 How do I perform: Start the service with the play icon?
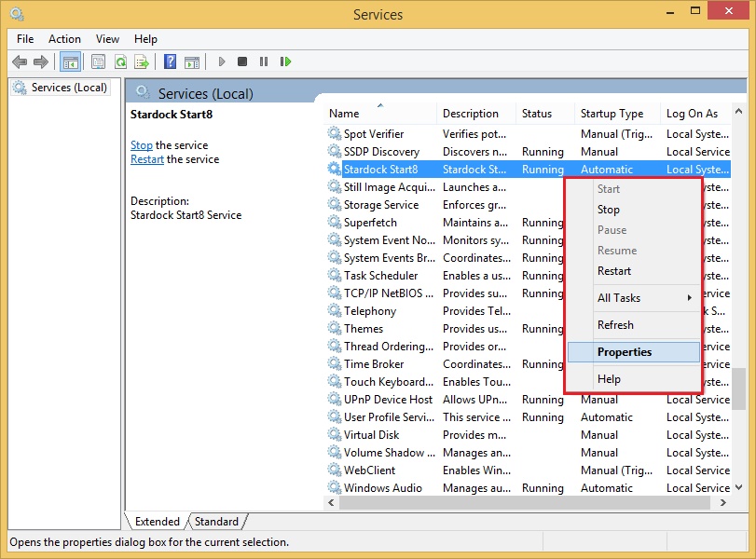coord(222,61)
